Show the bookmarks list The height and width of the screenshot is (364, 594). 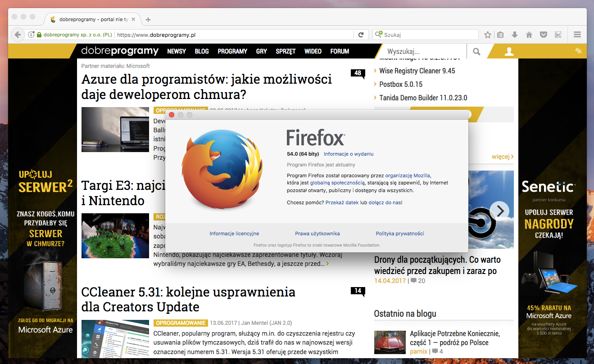coord(500,35)
